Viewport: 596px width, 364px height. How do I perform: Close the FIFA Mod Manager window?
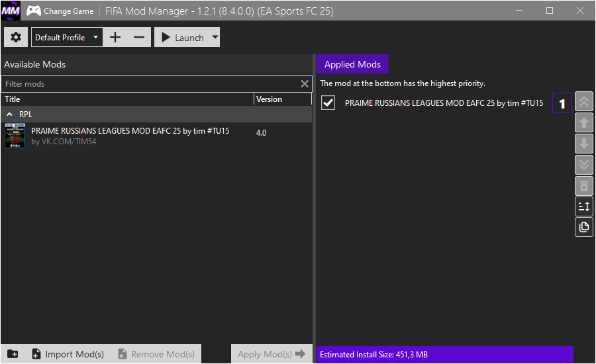pyautogui.click(x=580, y=11)
